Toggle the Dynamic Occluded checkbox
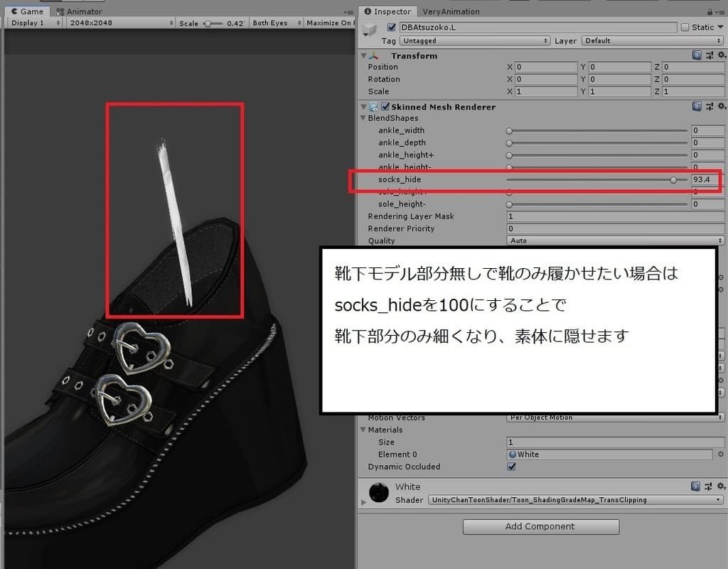The height and width of the screenshot is (569, 728). pos(511,467)
